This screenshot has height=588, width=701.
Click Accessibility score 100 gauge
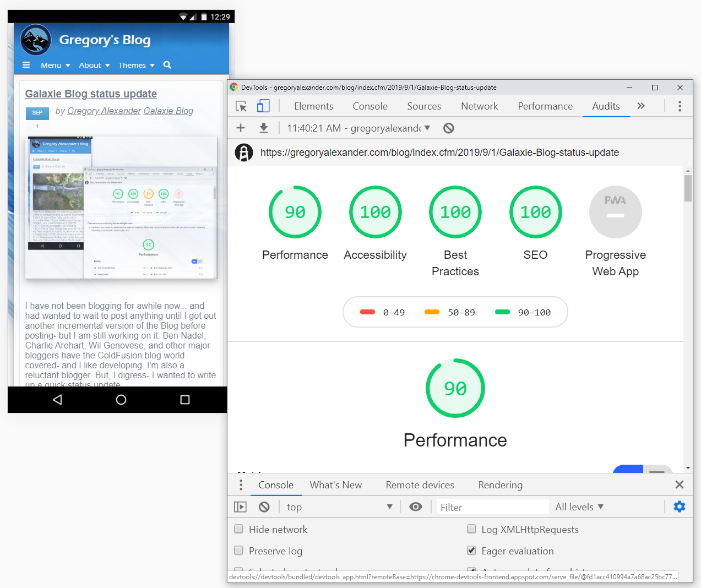pos(376,212)
